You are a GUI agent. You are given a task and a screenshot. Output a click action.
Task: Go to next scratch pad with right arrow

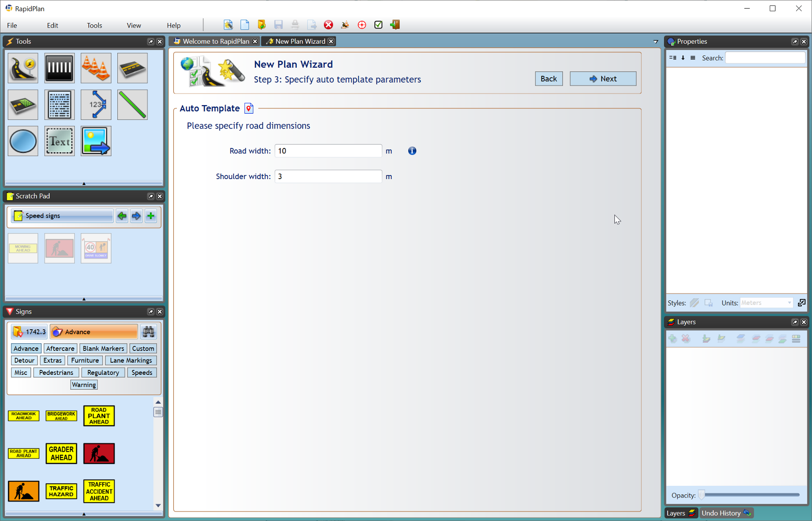(136, 216)
